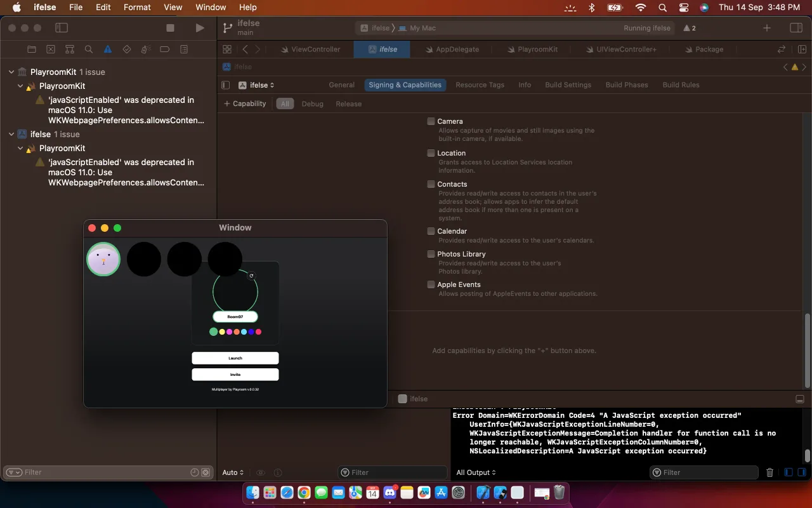Switch to the Package tab
The height and width of the screenshot is (508, 812).
(704, 49)
